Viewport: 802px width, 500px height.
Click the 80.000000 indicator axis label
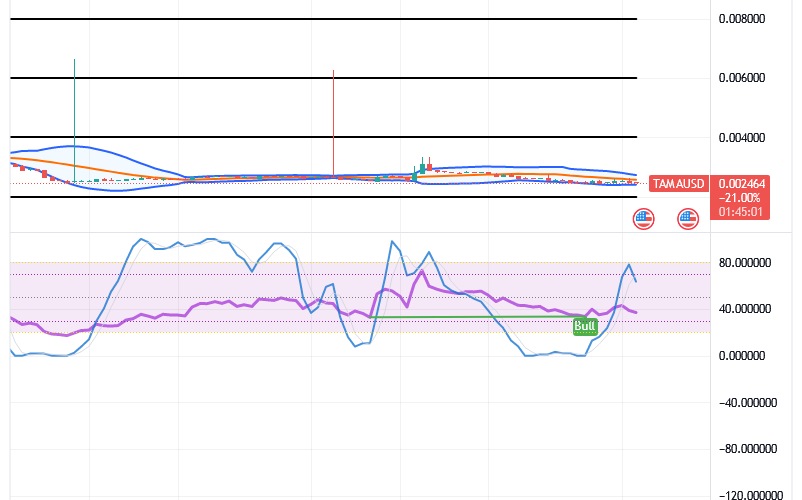pyautogui.click(x=745, y=263)
